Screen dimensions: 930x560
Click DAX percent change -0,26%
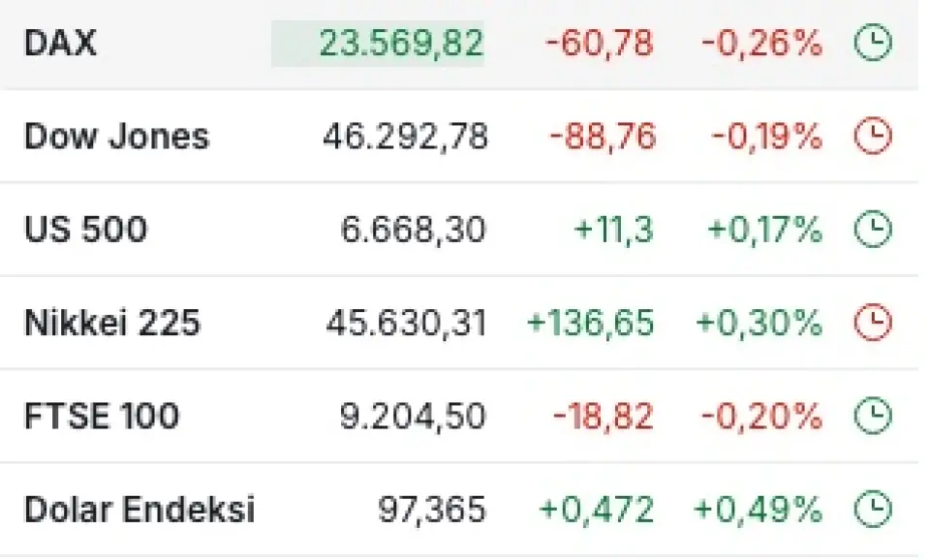tap(762, 44)
